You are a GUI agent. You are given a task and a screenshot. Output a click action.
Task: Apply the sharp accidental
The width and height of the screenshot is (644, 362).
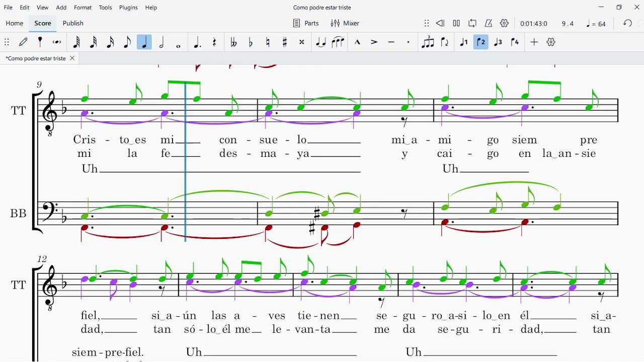tap(285, 43)
